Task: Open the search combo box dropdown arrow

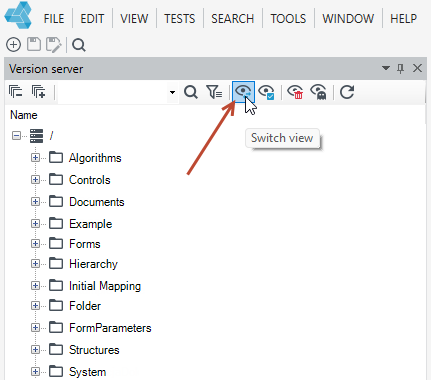Action: [x=172, y=92]
